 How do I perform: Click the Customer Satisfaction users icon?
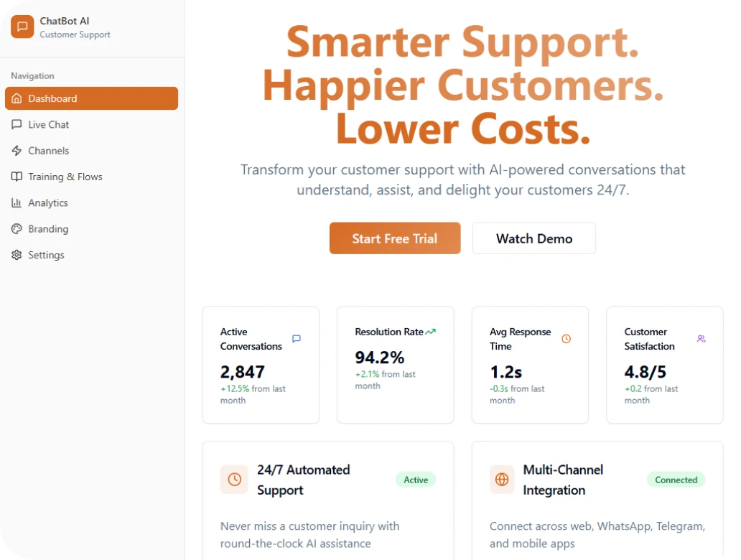pyautogui.click(x=701, y=339)
